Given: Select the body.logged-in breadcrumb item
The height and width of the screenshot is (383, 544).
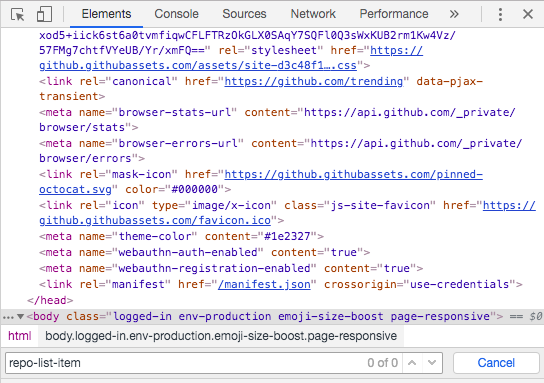Looking at the screenshot, I should coord(221,336).
